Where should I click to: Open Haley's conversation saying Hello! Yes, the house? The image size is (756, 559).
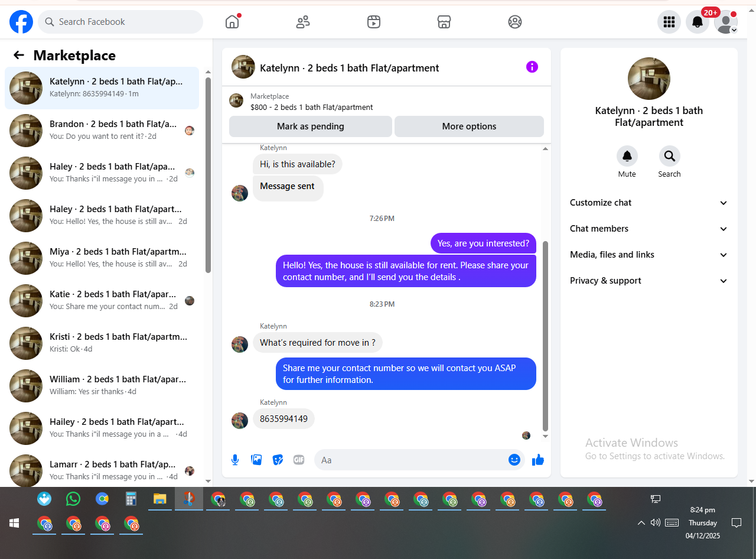102,216
